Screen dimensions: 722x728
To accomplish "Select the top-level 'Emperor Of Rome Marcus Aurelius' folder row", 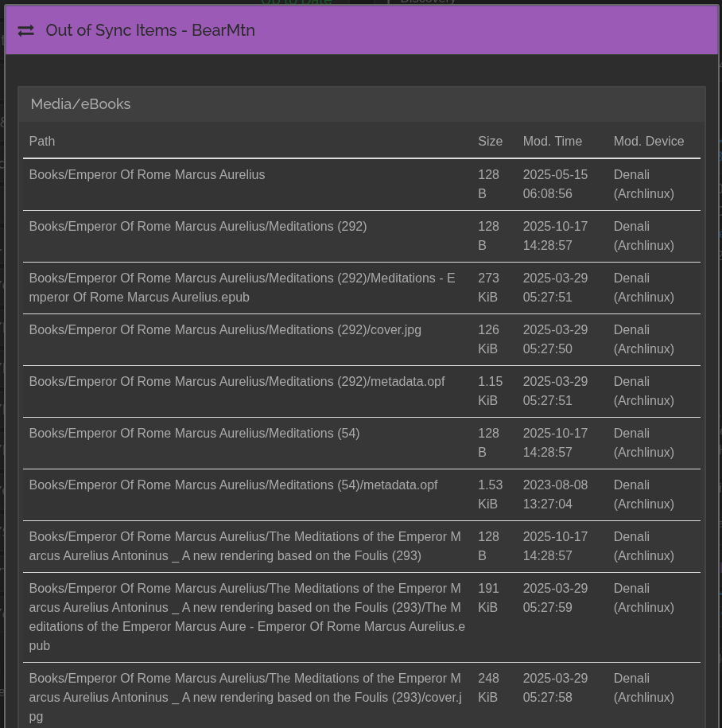I will coord(147,175).
